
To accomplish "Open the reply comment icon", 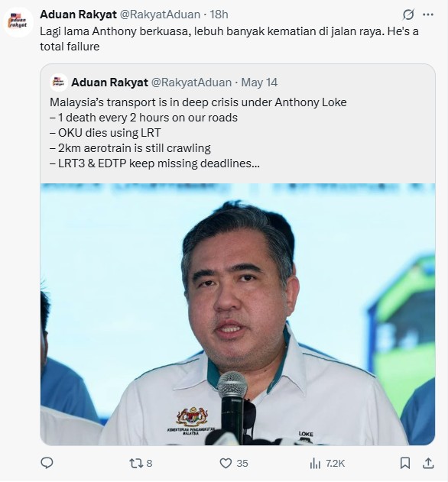I will (x=47, y=463).
